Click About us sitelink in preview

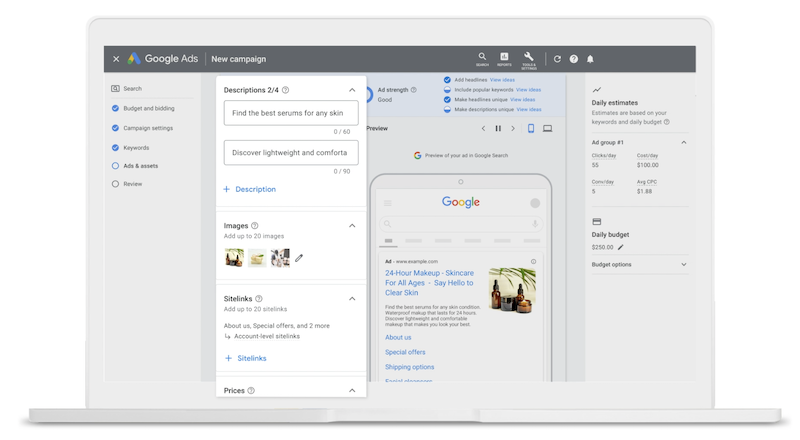click(x=398, y=337)
